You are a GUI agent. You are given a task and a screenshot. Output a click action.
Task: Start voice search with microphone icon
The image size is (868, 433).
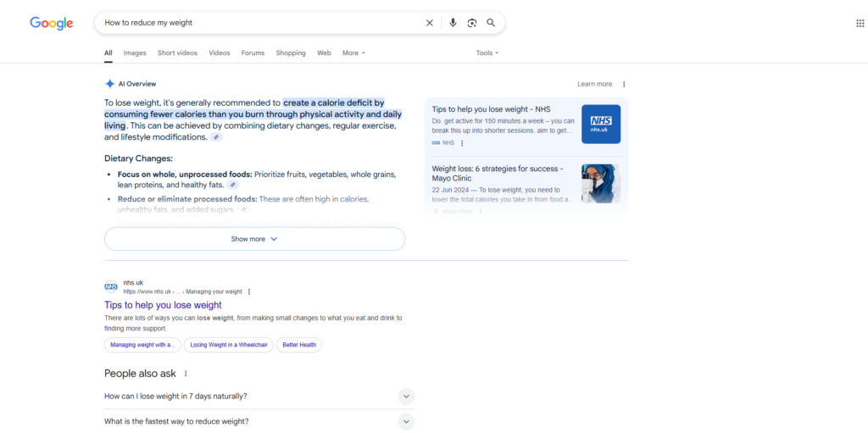click(x=453, y=23)
